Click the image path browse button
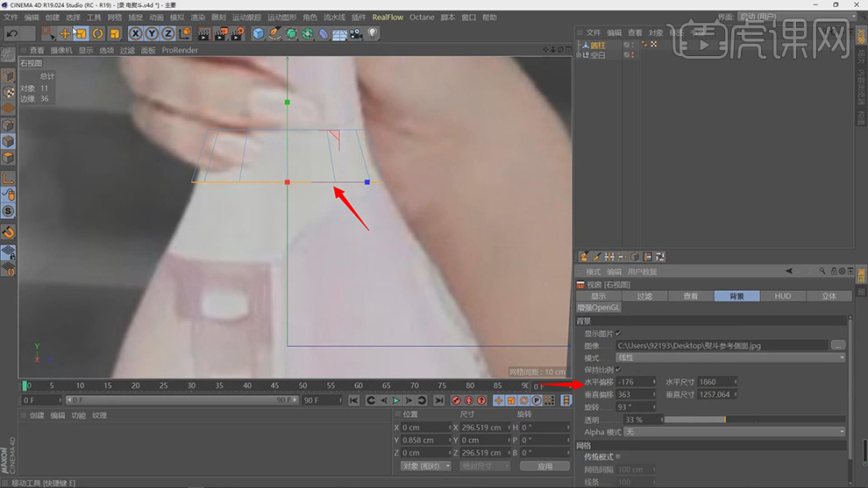This screenshot has width=868, height=488. coord(839,345)
